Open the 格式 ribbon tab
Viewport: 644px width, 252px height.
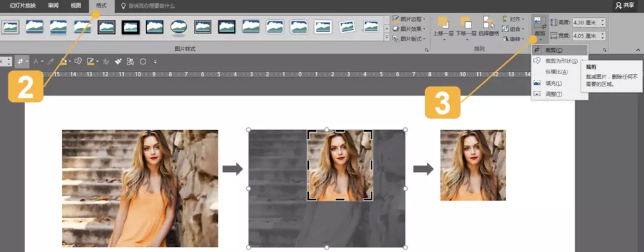coord(101,6)
